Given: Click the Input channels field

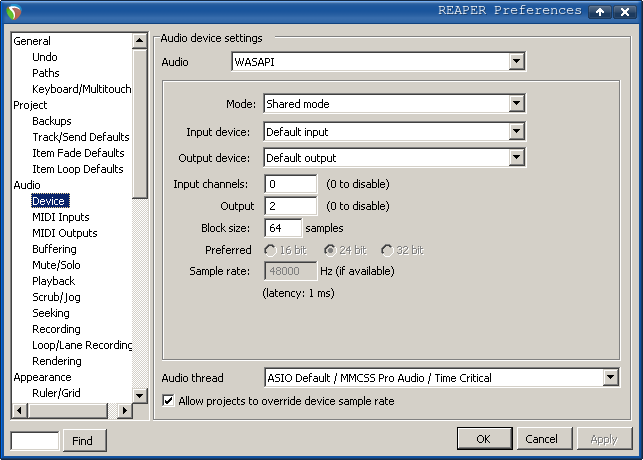Looking at the screenshot, I should [x=291, y=184].
